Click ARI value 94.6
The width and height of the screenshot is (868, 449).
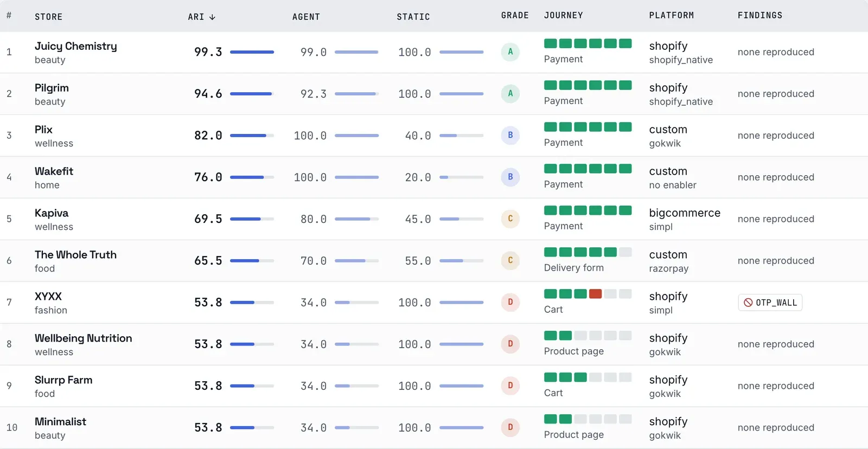pyautogui.click(x=208, y=94)
